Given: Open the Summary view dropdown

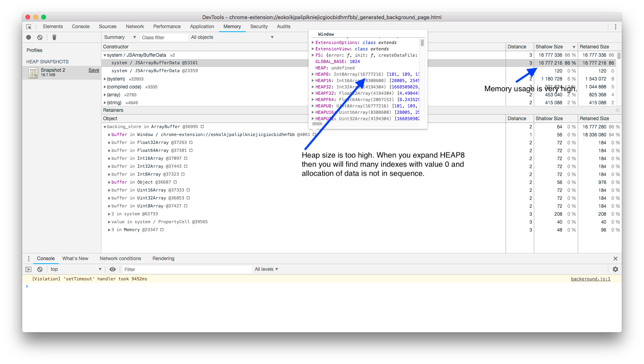Looking at the screenshot, I should click(119, 37).
